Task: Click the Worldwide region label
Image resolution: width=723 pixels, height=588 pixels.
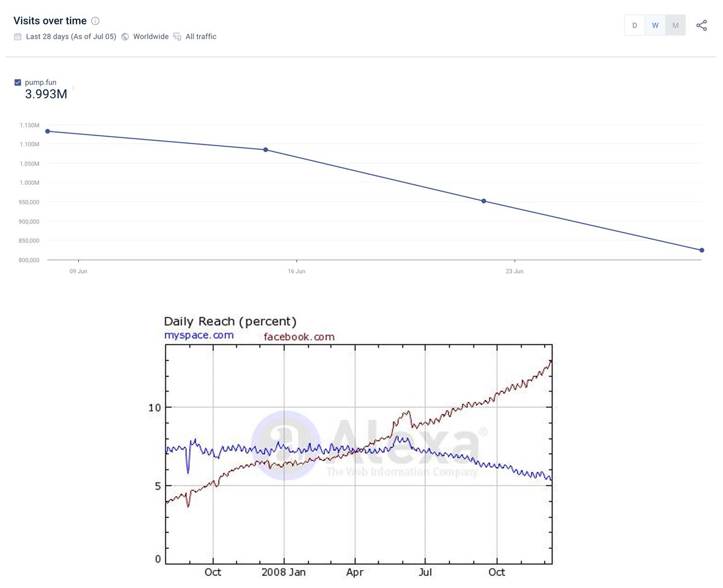Action: coord(151,37)
